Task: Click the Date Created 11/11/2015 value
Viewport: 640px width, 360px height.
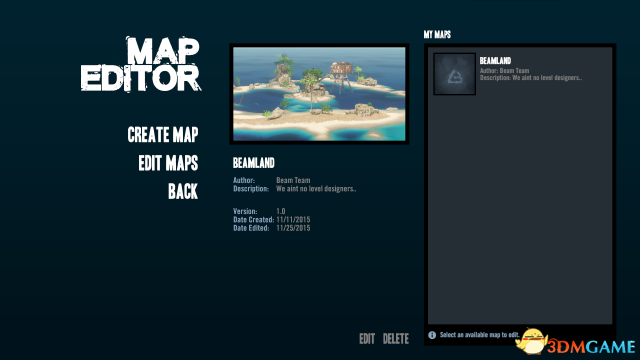Action: [x=293, y=220]
